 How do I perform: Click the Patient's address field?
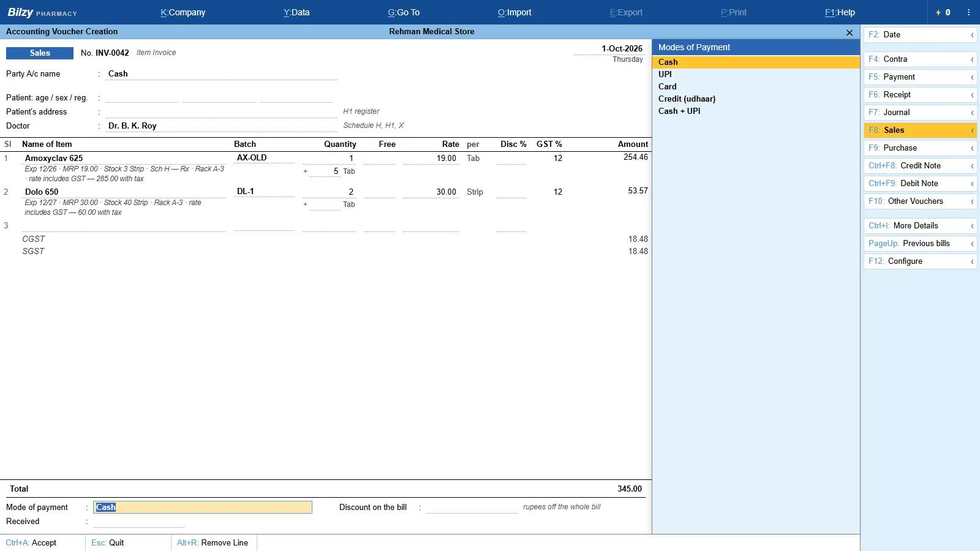click(x=221, y=111)
